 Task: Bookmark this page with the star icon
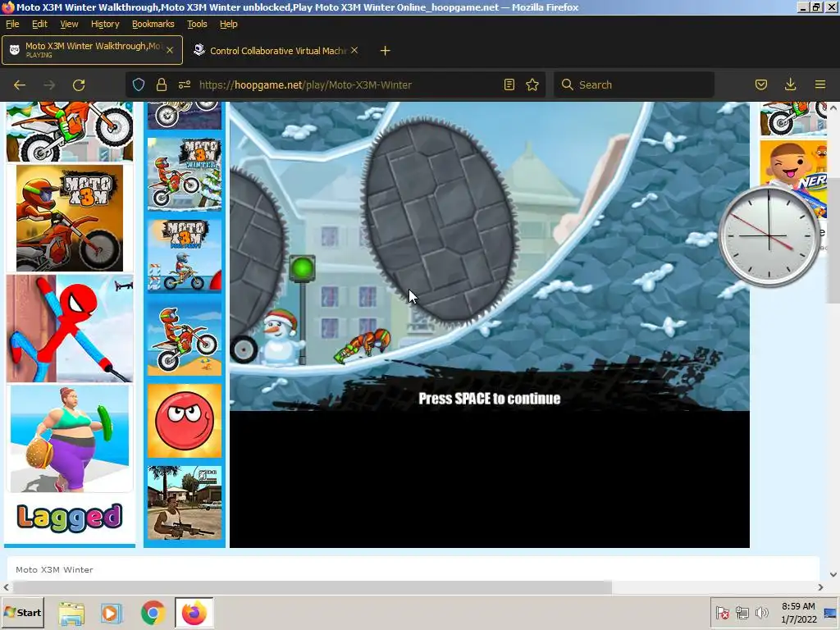pyautogui.click(x=532, y=84)
